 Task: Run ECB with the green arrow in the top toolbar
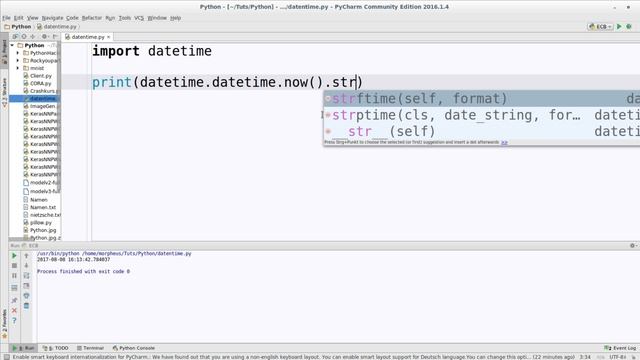point(619,27)
